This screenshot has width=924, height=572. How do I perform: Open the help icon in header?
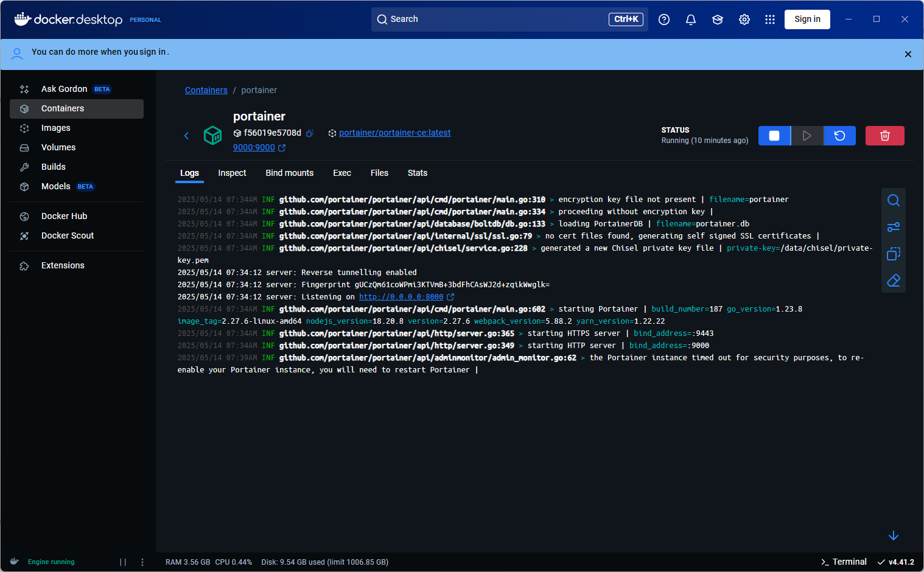point(664,19)
